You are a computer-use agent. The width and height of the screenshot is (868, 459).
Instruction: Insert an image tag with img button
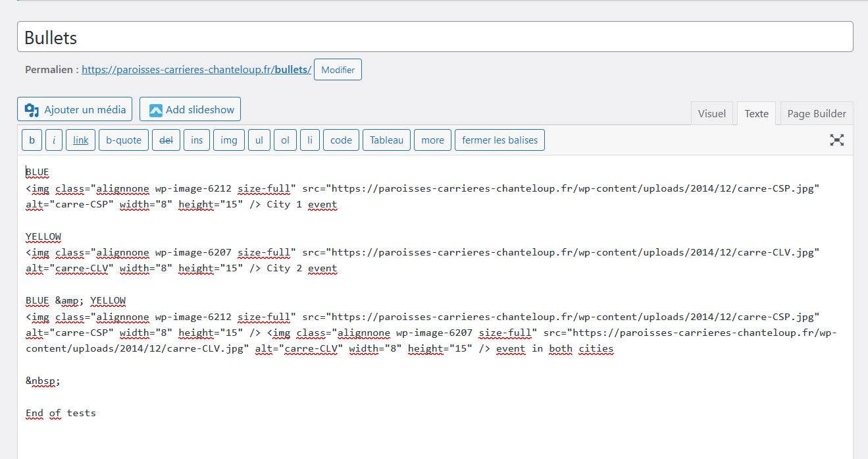pyautogui.click(x=228, y=140)
